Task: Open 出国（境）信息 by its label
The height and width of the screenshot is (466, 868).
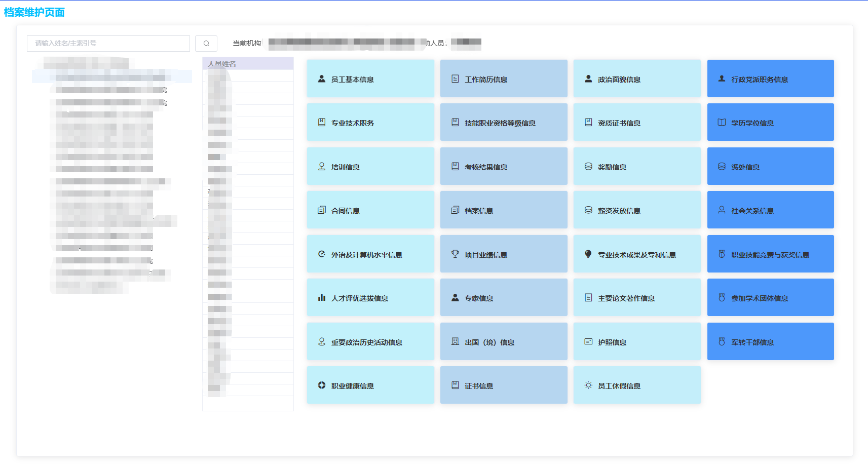Action: click(x=489, y=342)
